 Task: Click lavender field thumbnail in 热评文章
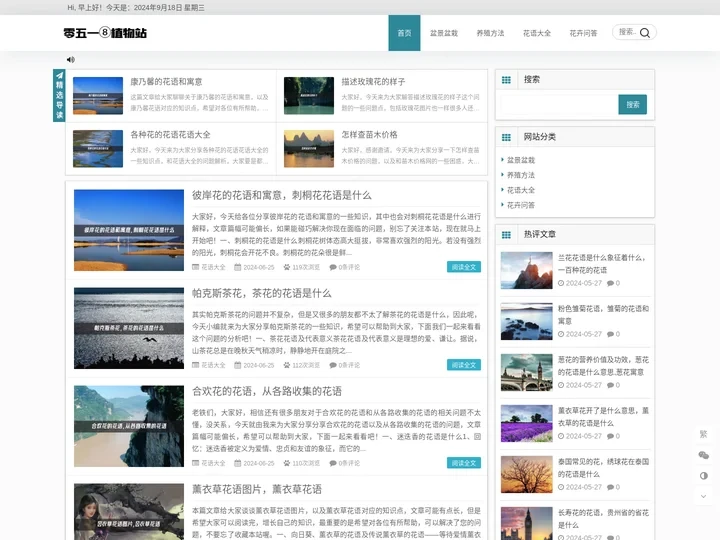(526, 423)
